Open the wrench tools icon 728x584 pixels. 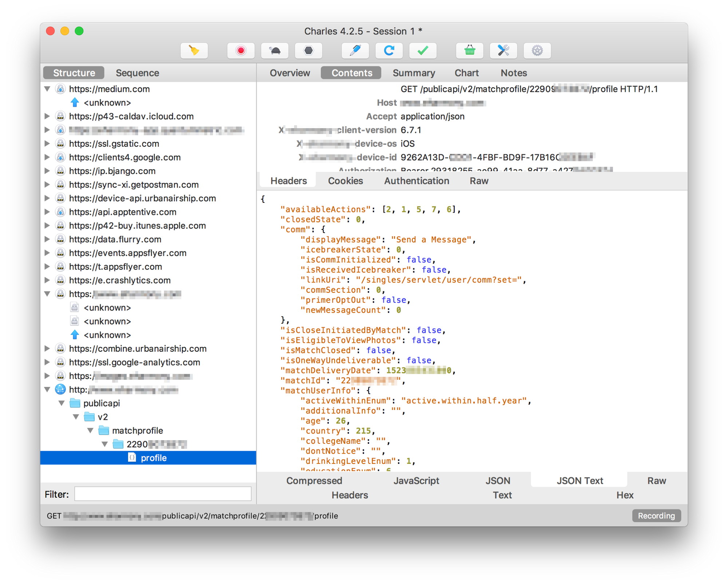(x=503, y=51)
